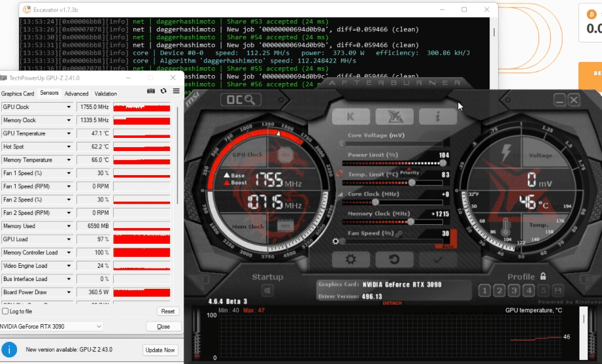Apply Afterburner settings checkmark
The width and height of the screenshot is (602, 364).
(x=438, y=259)
